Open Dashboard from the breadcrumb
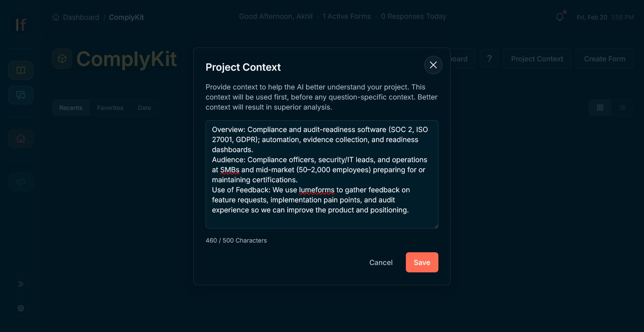Screen dimensions: 644x332 pos(81,17)
